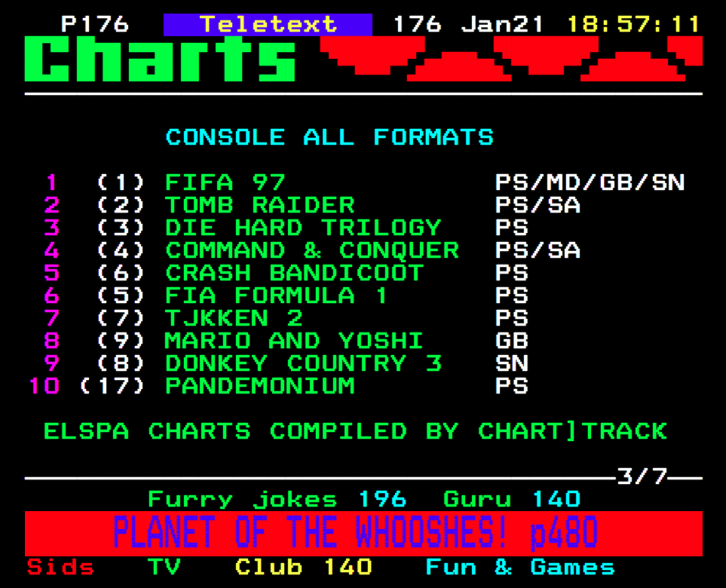Click the FIFA 97 chart entry
Image resolution: width=726 pixels, height=588 pixels.
(x=225, y=182)
